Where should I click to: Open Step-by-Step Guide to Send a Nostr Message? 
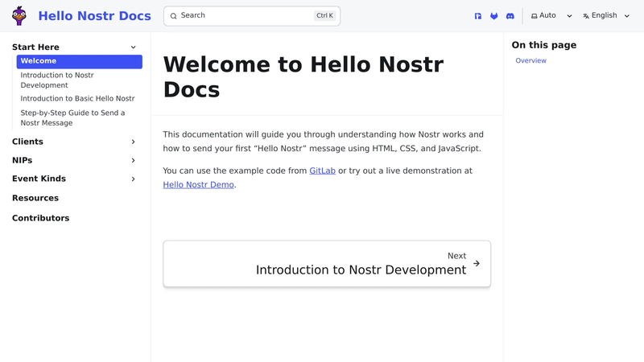pos(79,117)
